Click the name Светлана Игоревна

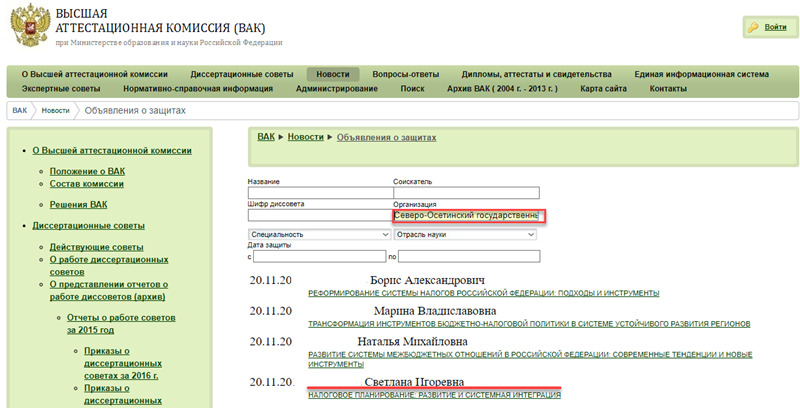[414, 382]
